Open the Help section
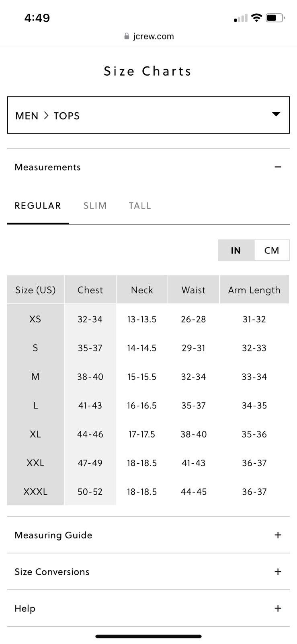The width and height of the screenshot is (297, 644). pos(148,608)
